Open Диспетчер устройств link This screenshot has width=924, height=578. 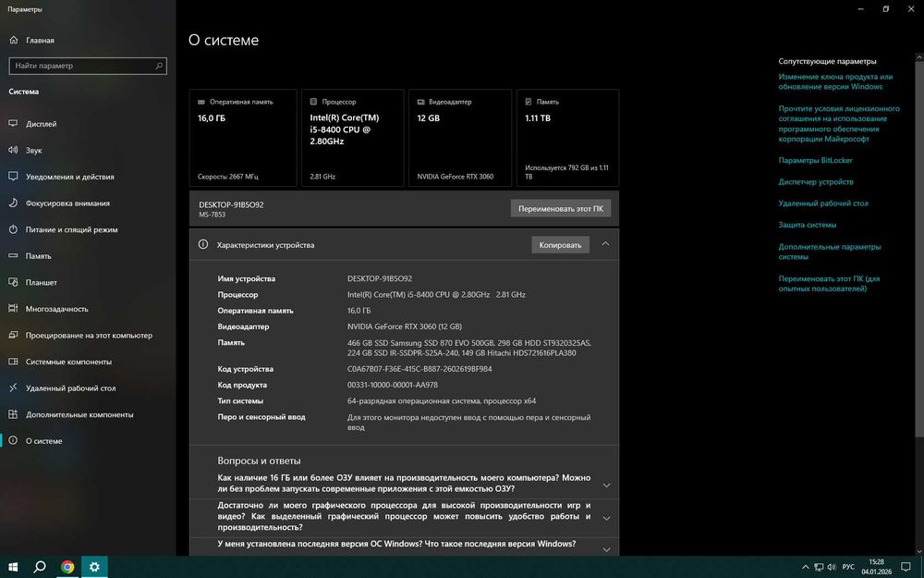[816, 181]
